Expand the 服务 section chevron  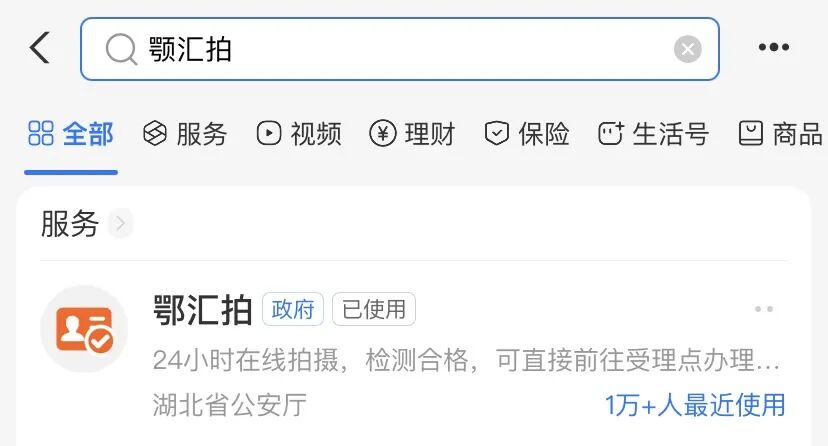120,224
